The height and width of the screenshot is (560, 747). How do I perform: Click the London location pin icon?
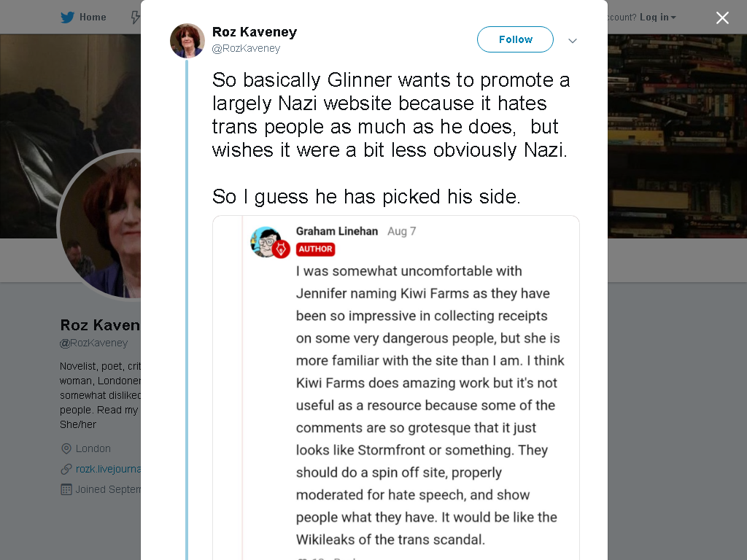click(66, 448)
